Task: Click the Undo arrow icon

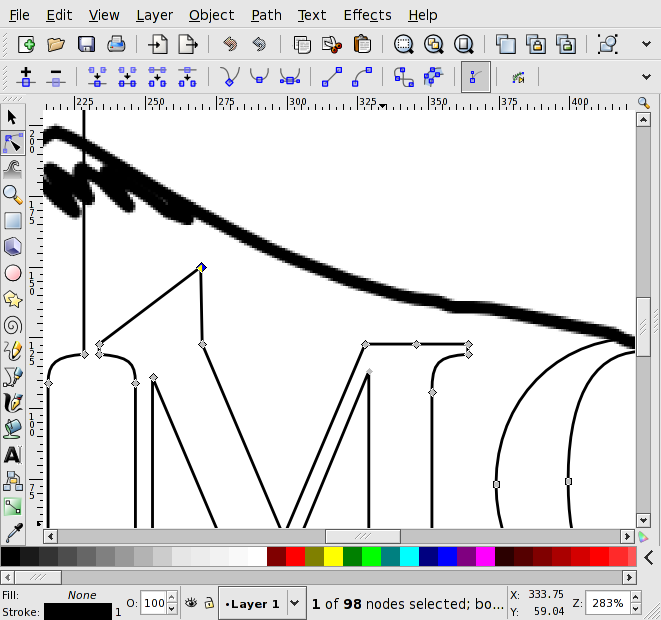Action: (230, 44)
